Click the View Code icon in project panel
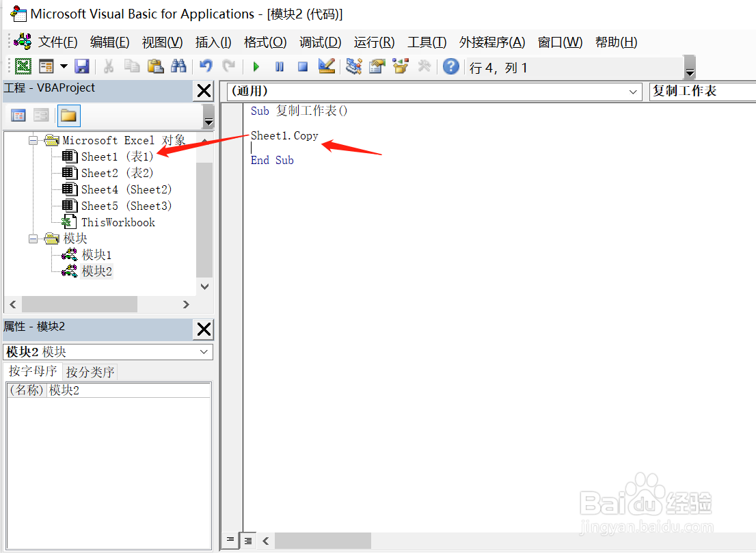The image size is (756, 553). pyautogui.click(x=18, y=116)
